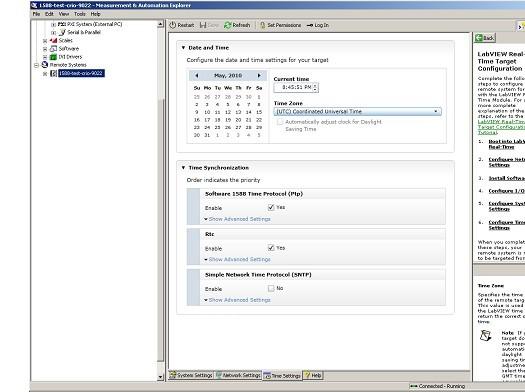The image size is (525, 392).
Task: Click the disabled Save toolbar icon
Action: 203,25
